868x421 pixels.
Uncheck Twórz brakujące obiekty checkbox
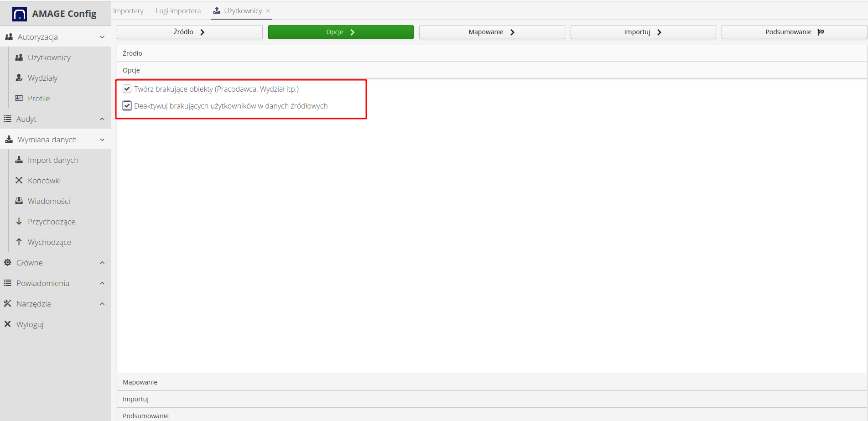point(127,89)
